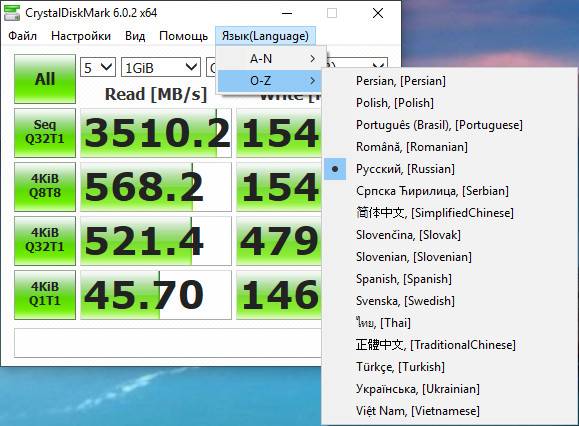Choose Українська [Ukrainian] language
579x426 pixels.
450,389
